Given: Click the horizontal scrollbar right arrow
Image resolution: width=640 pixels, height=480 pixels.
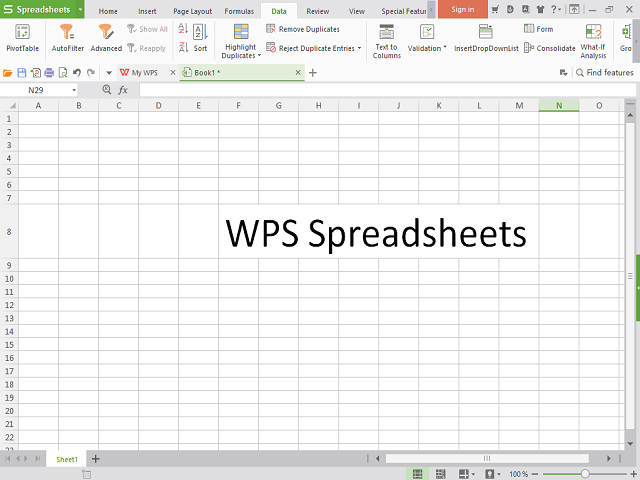Looking at the screenshot, I should coord(609,458).
